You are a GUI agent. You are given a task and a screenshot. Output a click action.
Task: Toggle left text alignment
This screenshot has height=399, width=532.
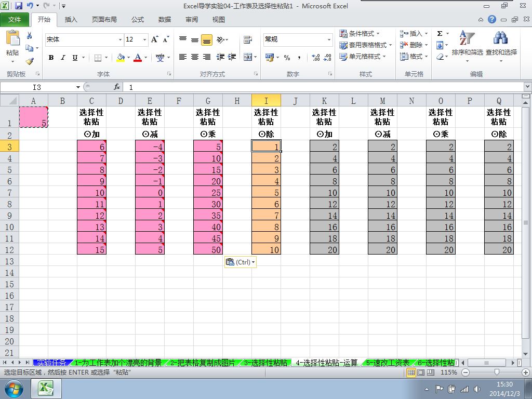pos(182,57)
